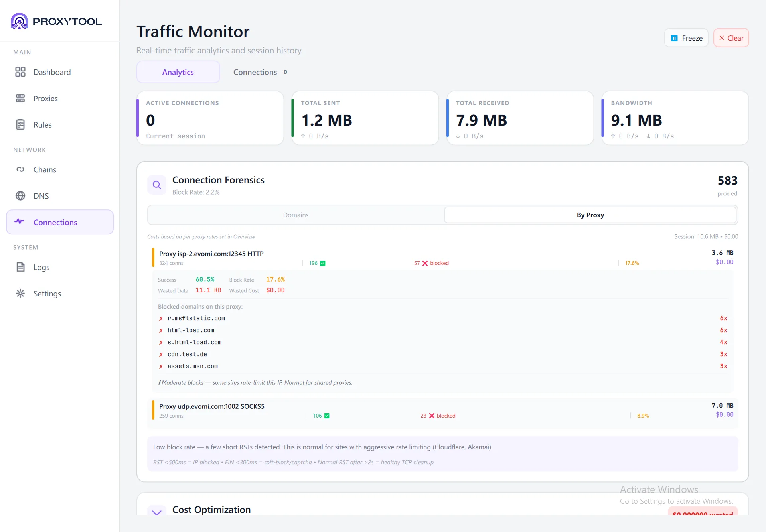Image resolution: width=766 pixels, height=532 pixels.
Task: Click Success value 60.5%
Action: [x=205, y=279]
